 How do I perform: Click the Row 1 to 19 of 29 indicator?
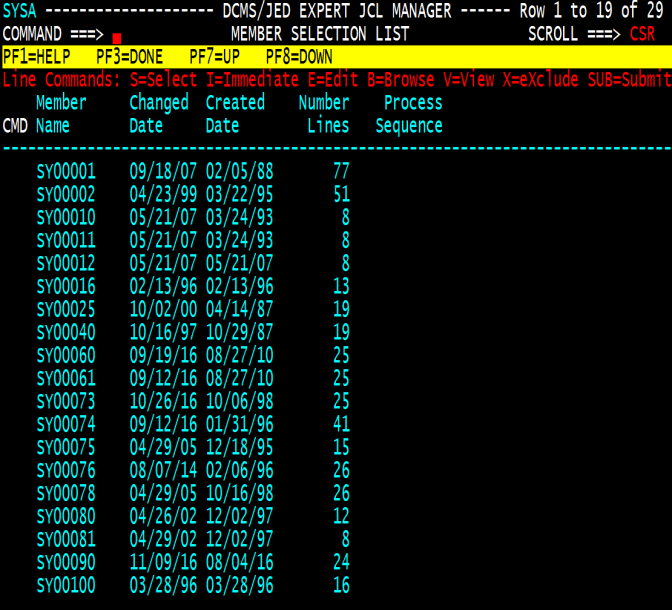click(591, 11)
